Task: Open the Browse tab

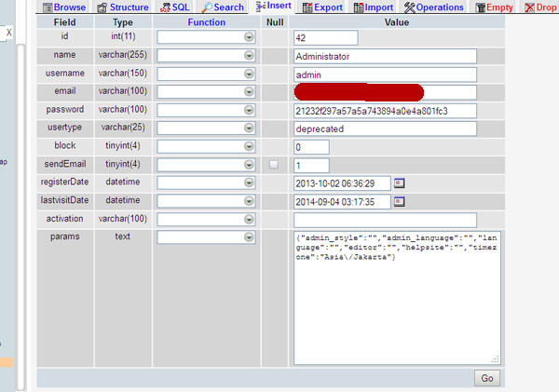Action: point(64,7)
